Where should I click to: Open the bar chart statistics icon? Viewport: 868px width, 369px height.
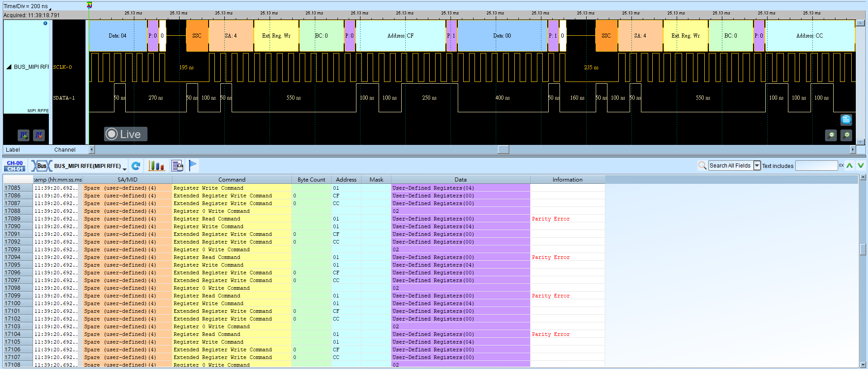click(x=156, y=166)
